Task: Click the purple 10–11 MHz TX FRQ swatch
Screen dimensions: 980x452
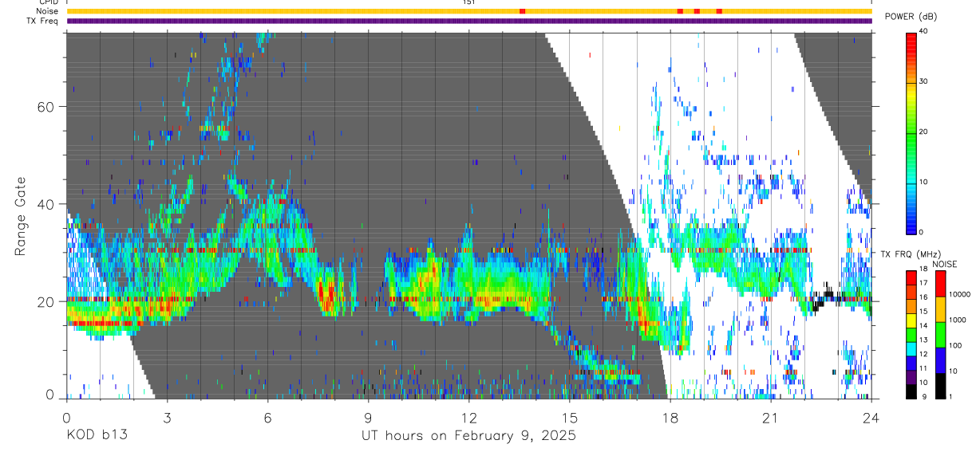Action: pyautogui.click(x=911, y=377)
